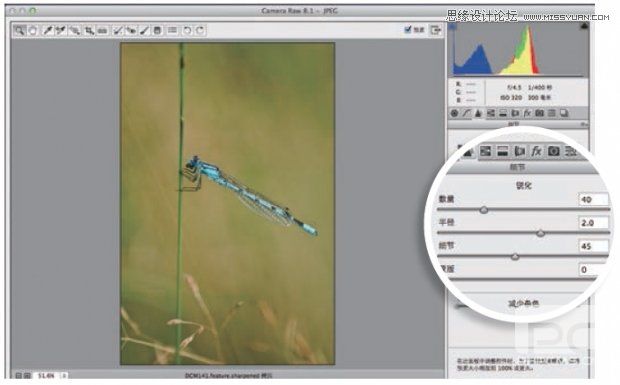Image resolution: width=620 pixels, height=385 pixels.
Task: Open the Camera Calibration panel tab
Action: [540, 113]
